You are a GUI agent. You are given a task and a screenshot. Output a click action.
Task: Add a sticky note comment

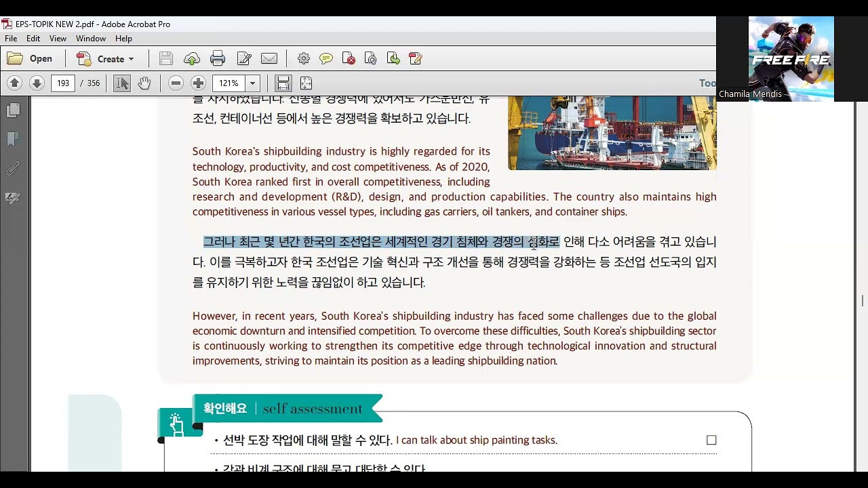click(326, 59)
